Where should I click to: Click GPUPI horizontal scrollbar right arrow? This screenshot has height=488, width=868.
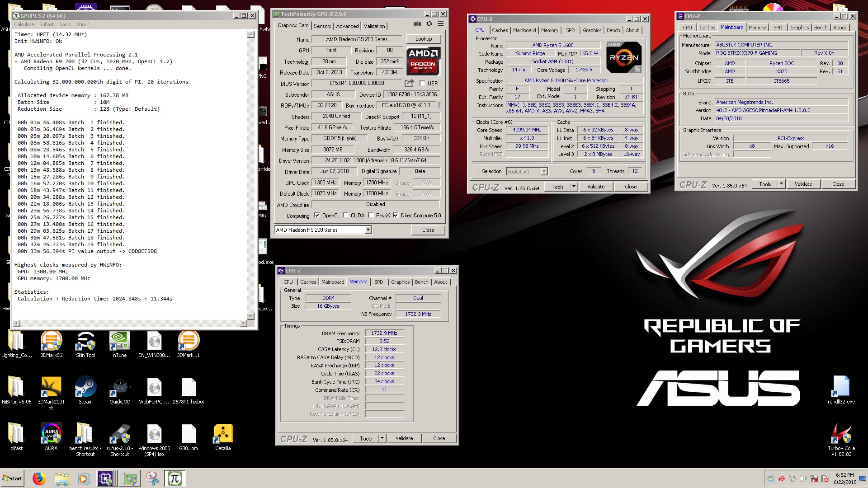(243, 323)
